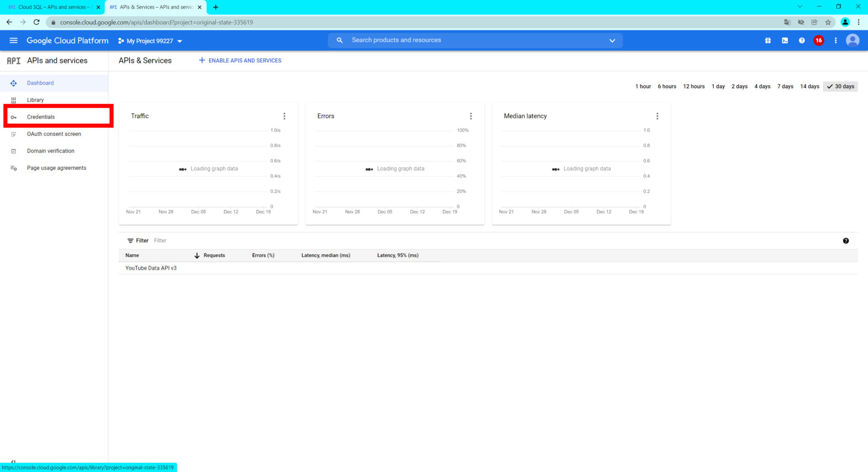Sort by Latency, 95% (ms) column
Screen dimensions: 868x472
click(x=398, y=255)
